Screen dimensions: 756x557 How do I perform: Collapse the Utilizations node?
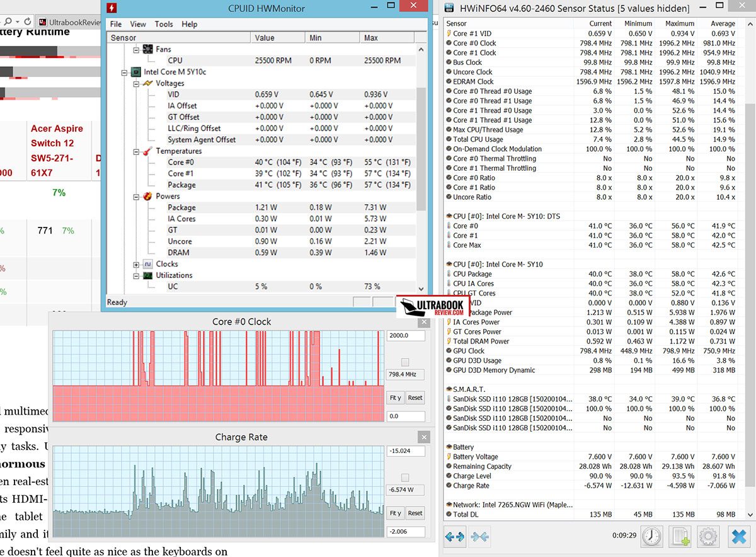[x=137, y=275]
